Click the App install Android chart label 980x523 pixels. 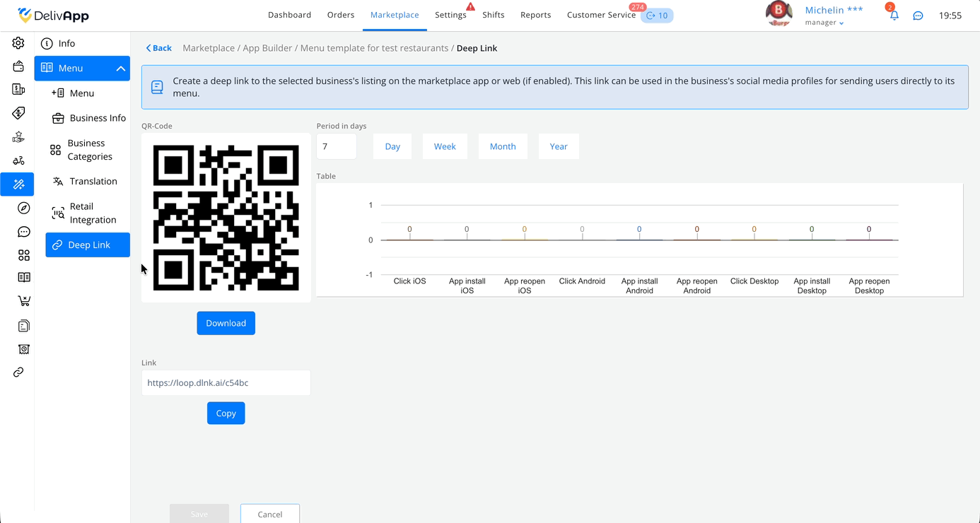click(x=639, y=286)
